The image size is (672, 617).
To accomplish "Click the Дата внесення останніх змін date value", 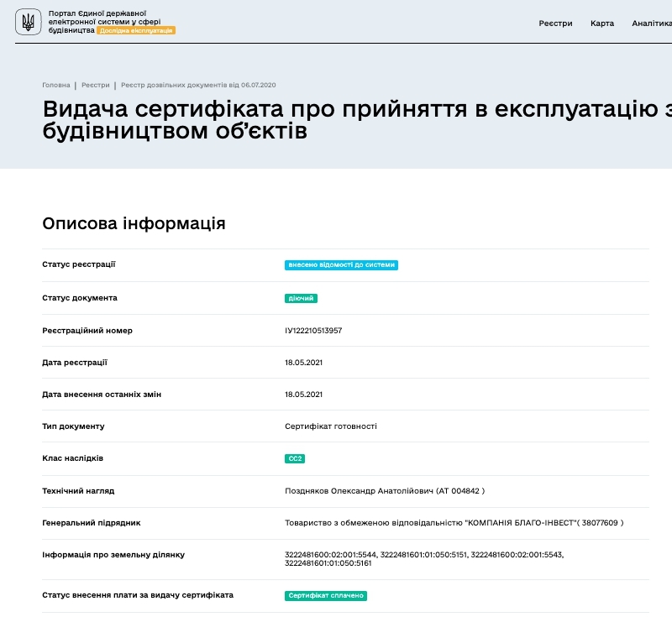I will [x=303, y=395].
